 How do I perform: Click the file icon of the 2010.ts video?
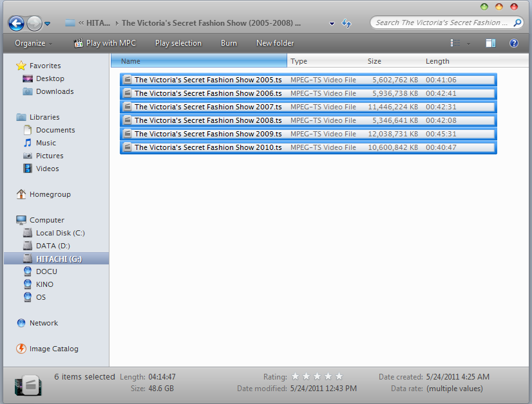[x=128, y=147]
